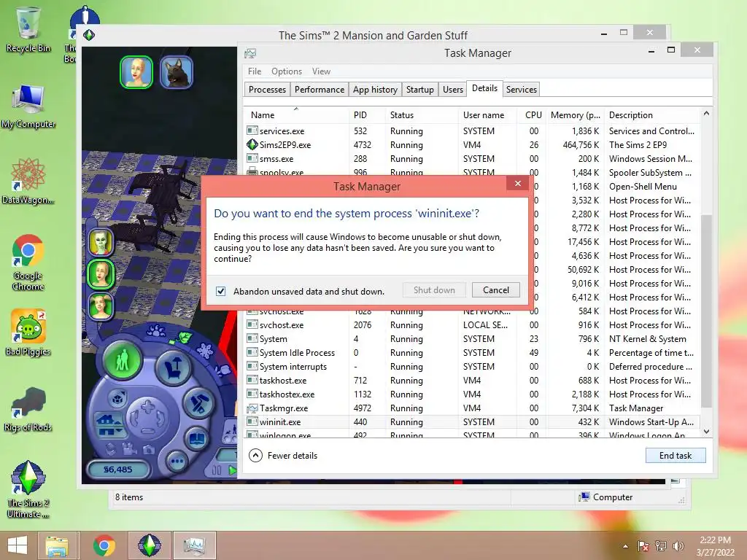This screenshot has height=560, width=747.
Task: Open the options ellipsis button in Sims
Action: tap(177, 461)
